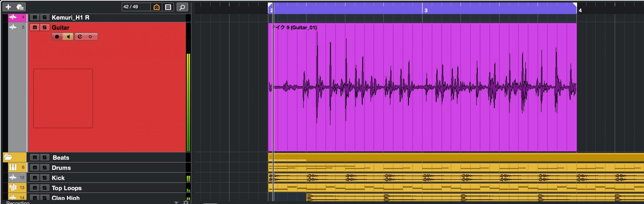The width and height of the screenshot is (644, 204).
Task: Click the Top Loops sampler bars icon
Action: pos(13,187)
